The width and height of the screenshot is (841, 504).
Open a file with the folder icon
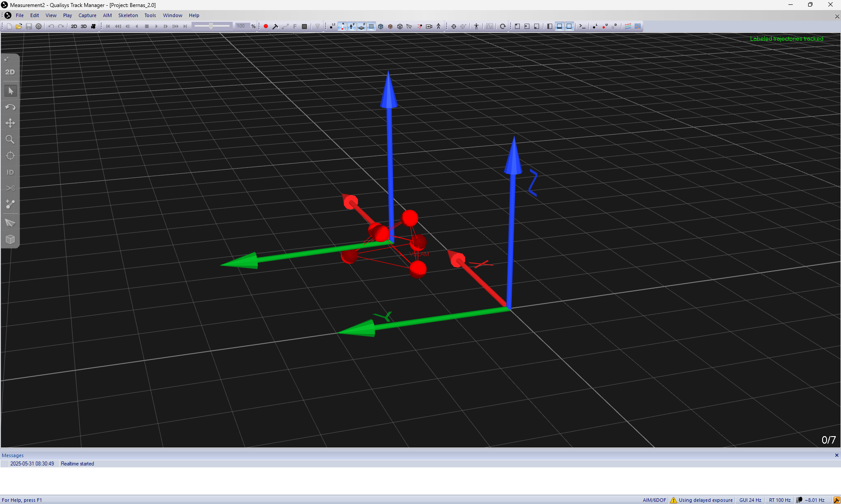click(x=19, y=26)
